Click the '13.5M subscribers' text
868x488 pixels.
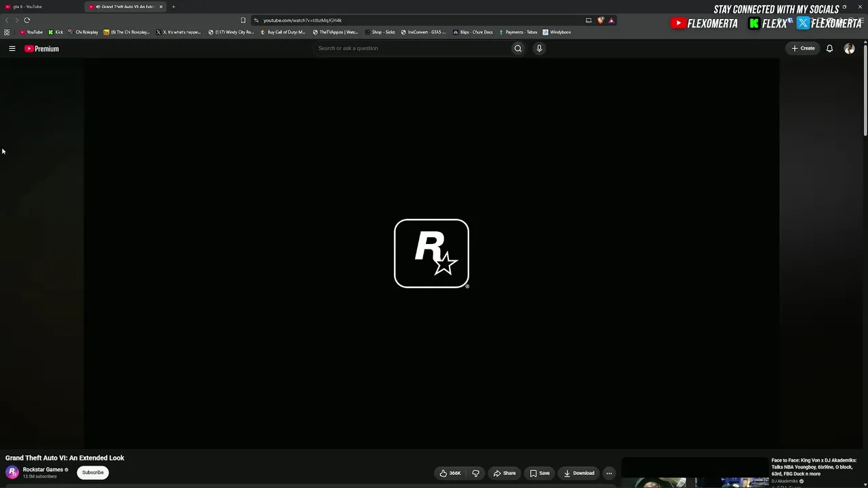pos(40,476)
